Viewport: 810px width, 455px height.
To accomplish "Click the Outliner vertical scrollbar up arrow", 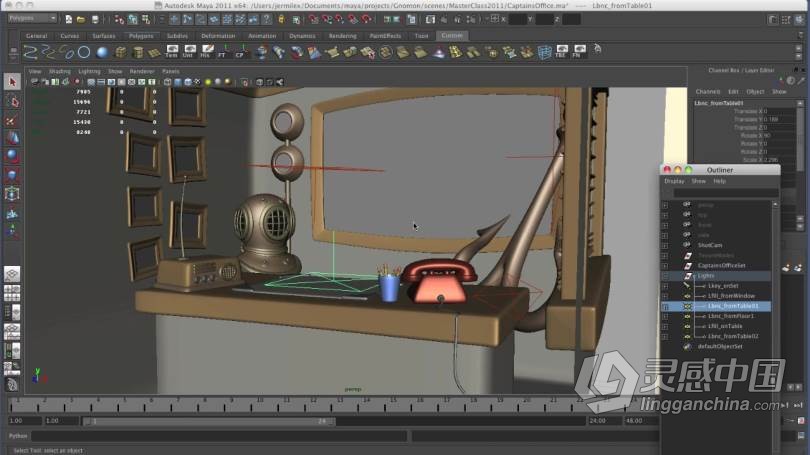I will coord(775,205).
